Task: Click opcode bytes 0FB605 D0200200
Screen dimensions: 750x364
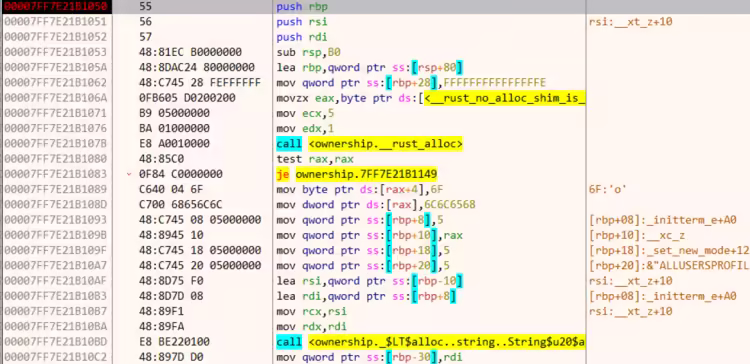Action: point(187,98)
